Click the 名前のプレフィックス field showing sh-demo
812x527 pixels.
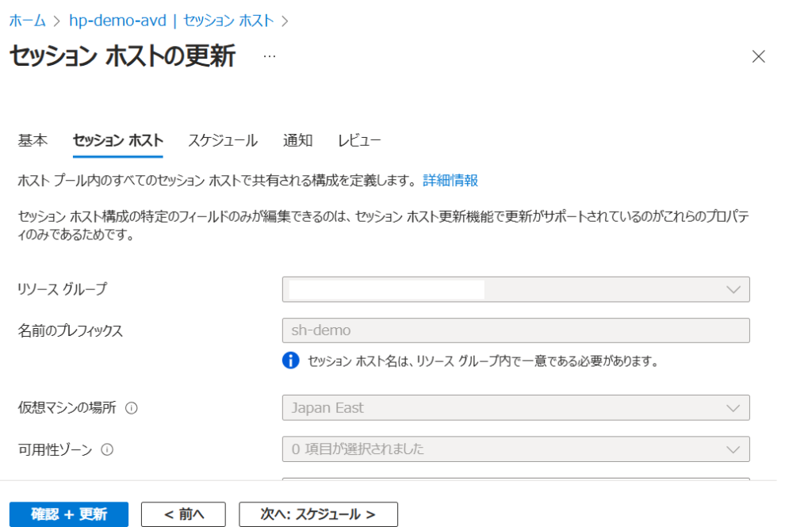coord(515,330)
